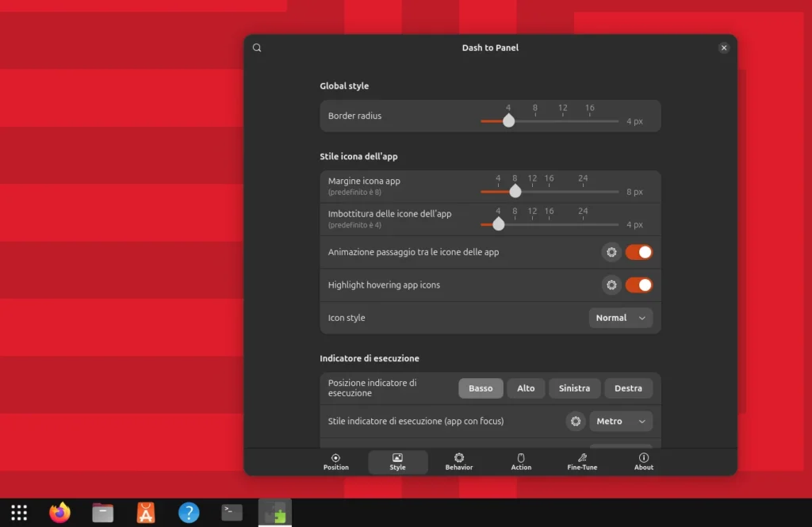Open the Metro indicator style dropdown
Screen dimensions: 812x527
click(621, 421)
